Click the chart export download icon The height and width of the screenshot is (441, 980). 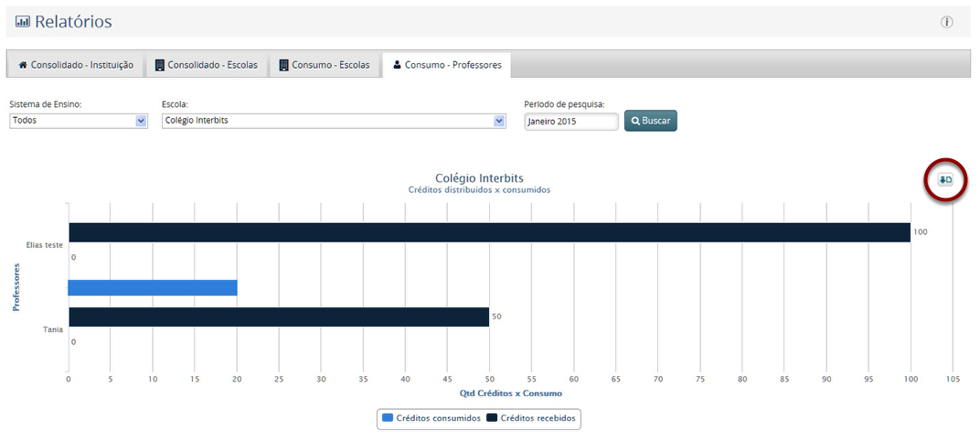[x=945, y=180]
